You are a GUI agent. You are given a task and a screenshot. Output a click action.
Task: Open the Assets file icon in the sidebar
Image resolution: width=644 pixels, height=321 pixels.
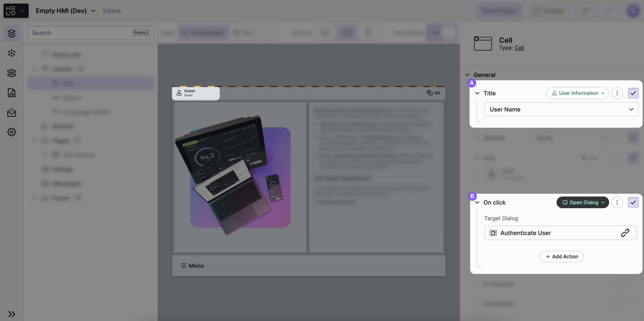11,93
